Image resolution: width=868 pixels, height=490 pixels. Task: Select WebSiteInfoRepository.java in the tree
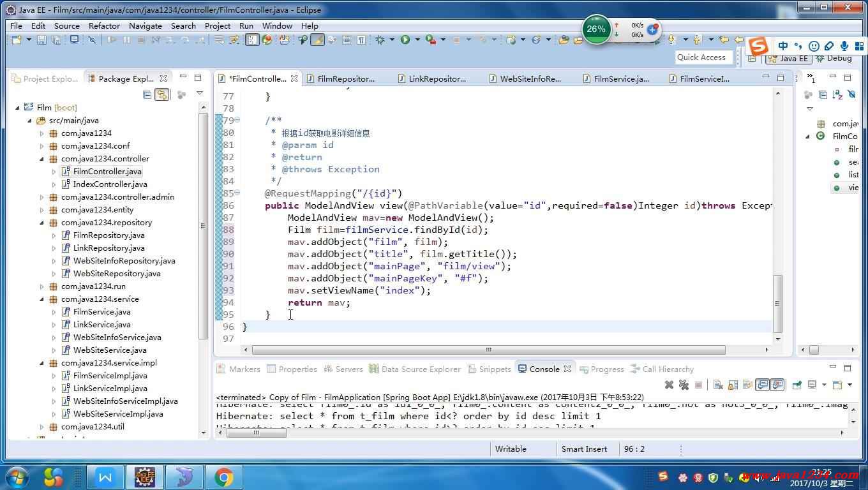point(124,260)
